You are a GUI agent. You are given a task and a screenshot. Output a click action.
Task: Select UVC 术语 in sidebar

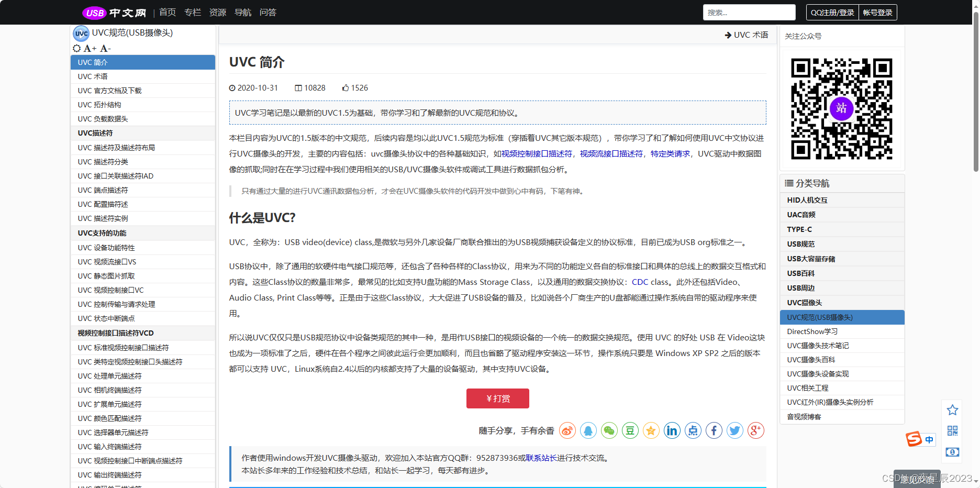[x=143, y=76]
